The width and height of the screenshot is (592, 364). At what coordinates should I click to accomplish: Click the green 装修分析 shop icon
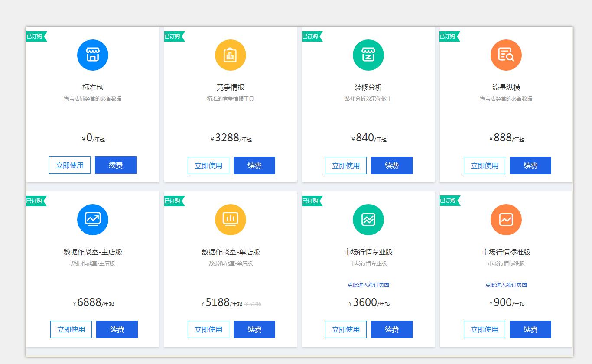pos(368,55)
